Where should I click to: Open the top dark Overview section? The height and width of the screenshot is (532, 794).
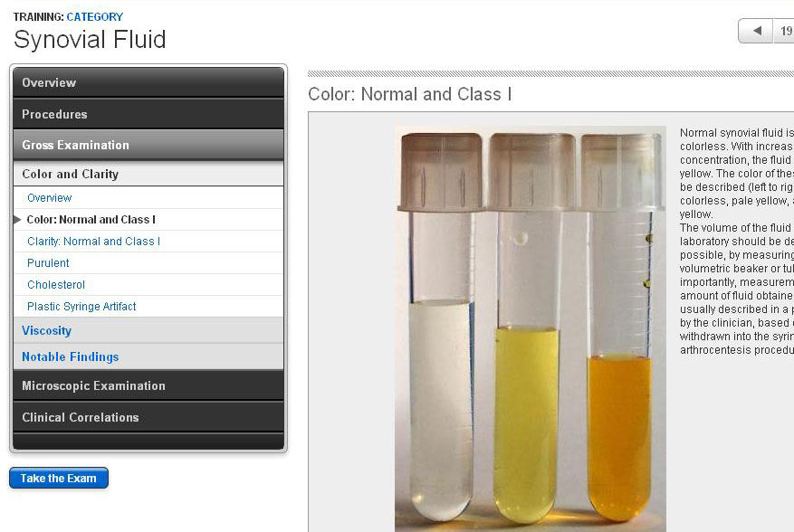coord(148,82)
